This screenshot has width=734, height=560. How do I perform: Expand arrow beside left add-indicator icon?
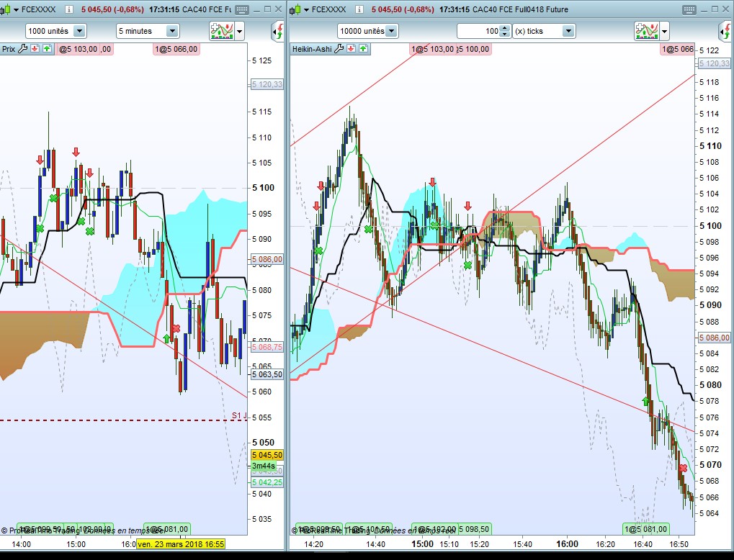tap(239, 32)
